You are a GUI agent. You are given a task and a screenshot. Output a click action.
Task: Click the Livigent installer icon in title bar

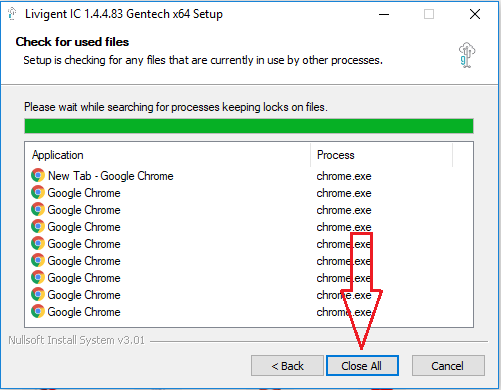click(12, 14)
